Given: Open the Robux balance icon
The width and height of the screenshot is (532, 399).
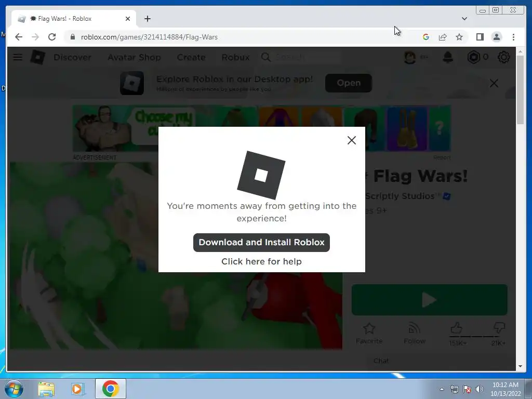Looking at the screenshot, I should (474, 57).
